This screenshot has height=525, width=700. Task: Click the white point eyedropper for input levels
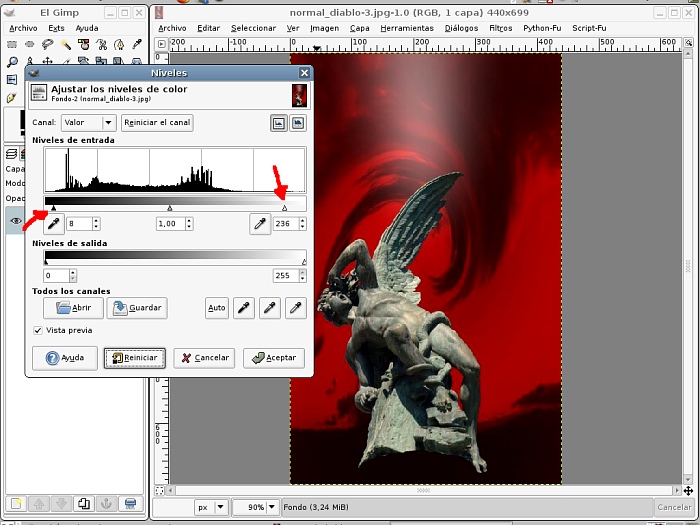[260, 224]
